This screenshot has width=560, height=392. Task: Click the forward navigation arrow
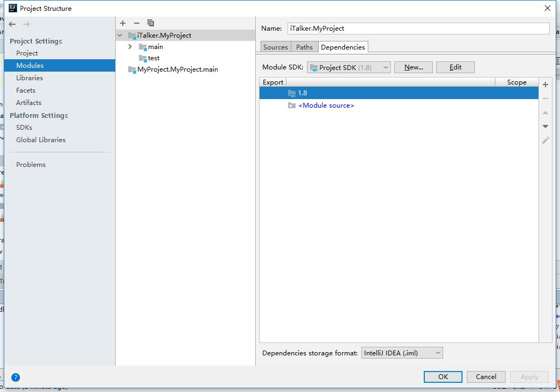coord(26,24)
